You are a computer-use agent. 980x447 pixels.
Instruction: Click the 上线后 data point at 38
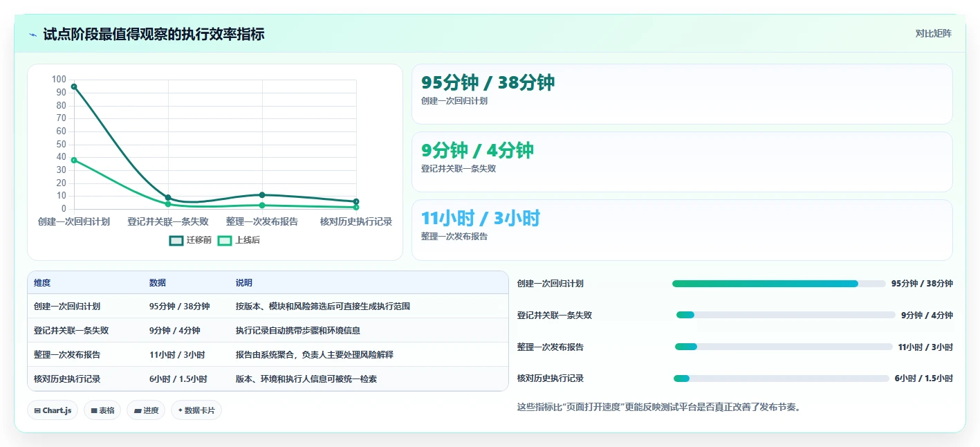tap(74, 160)
